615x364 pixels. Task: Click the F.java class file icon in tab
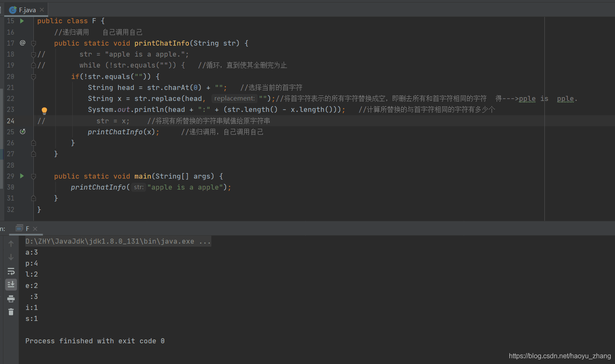(13, 10)
